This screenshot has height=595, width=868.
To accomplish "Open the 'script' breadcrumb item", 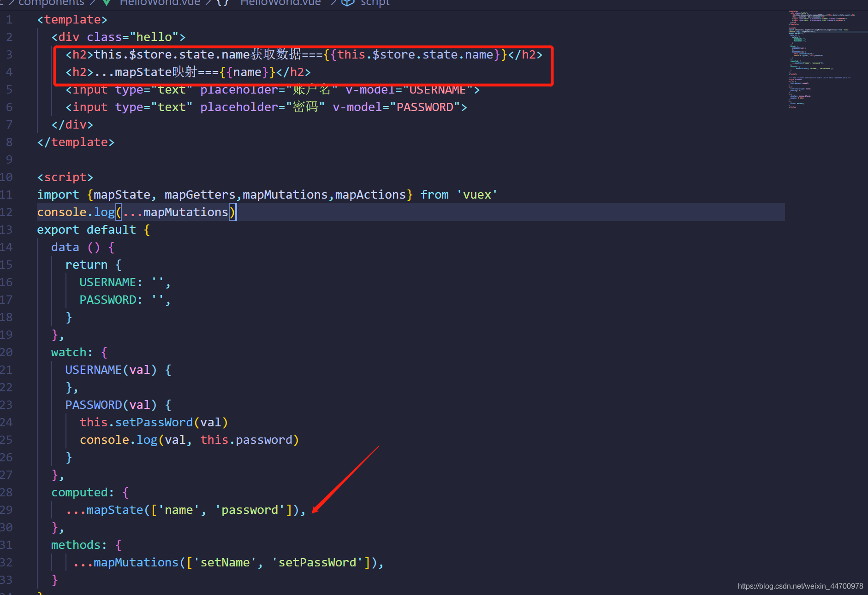I will [375, 3].
